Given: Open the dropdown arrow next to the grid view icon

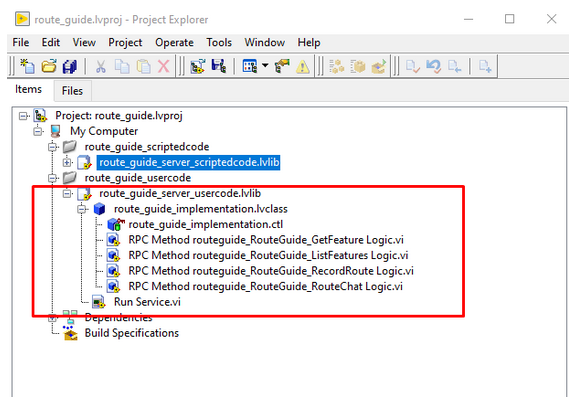Looking at the screenshot, I should [265, 66].
